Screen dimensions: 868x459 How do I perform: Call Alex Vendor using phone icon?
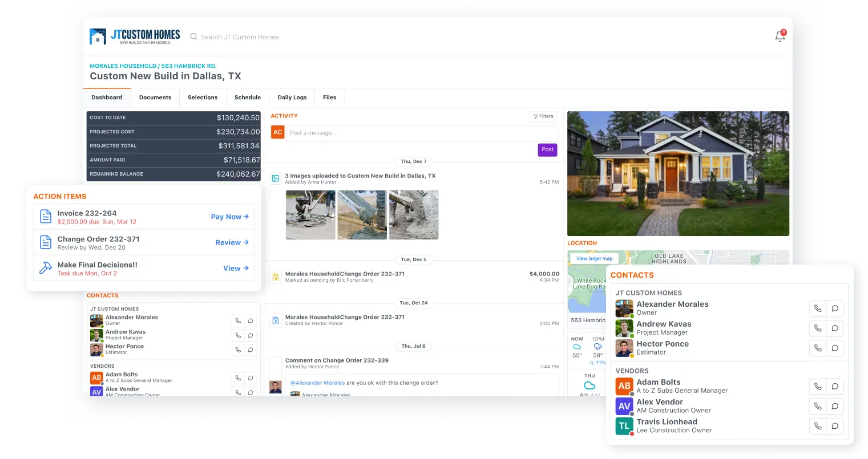tap(818, 407)
